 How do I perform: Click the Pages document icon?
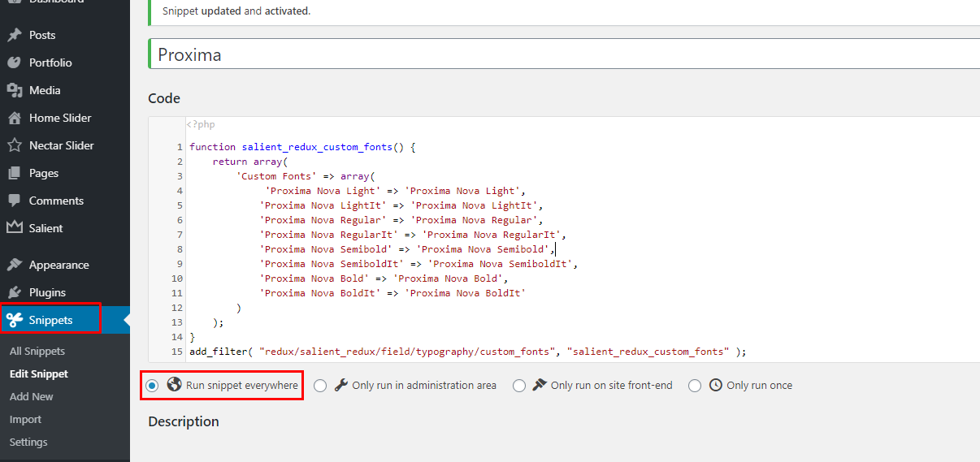point(14,173)
